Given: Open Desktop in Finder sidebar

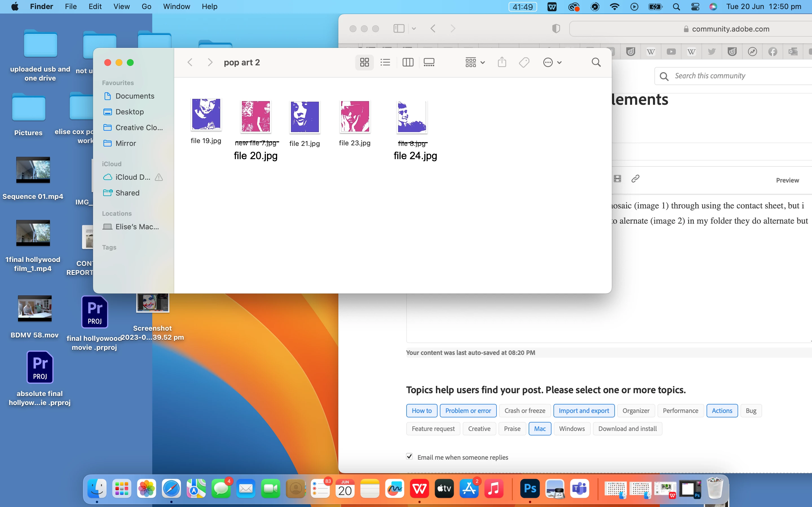Looking at the screenshot, I should pyautogui.click(x=129, y=112).
